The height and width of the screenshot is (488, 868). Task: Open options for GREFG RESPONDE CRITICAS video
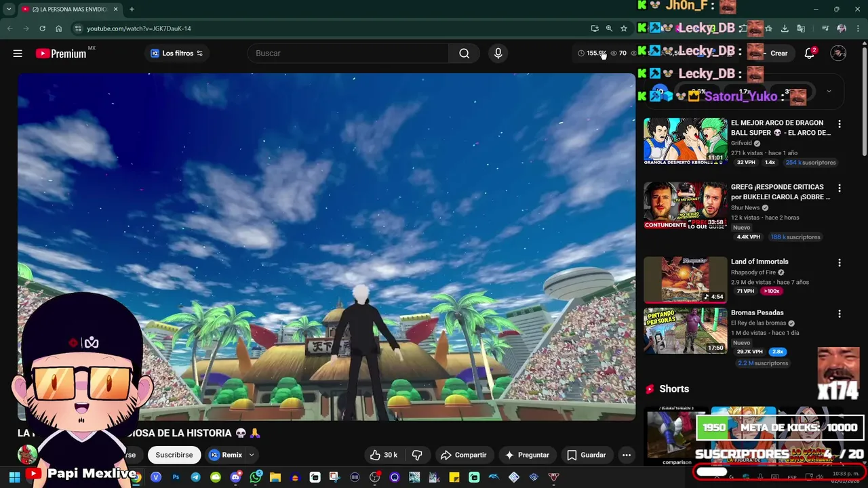840,188
